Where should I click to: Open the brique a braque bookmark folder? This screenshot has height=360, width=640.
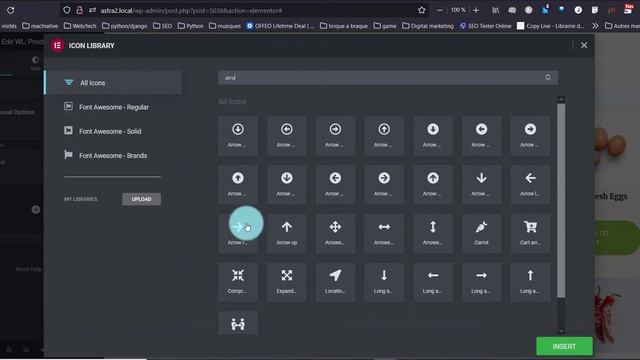coord(344,26)
